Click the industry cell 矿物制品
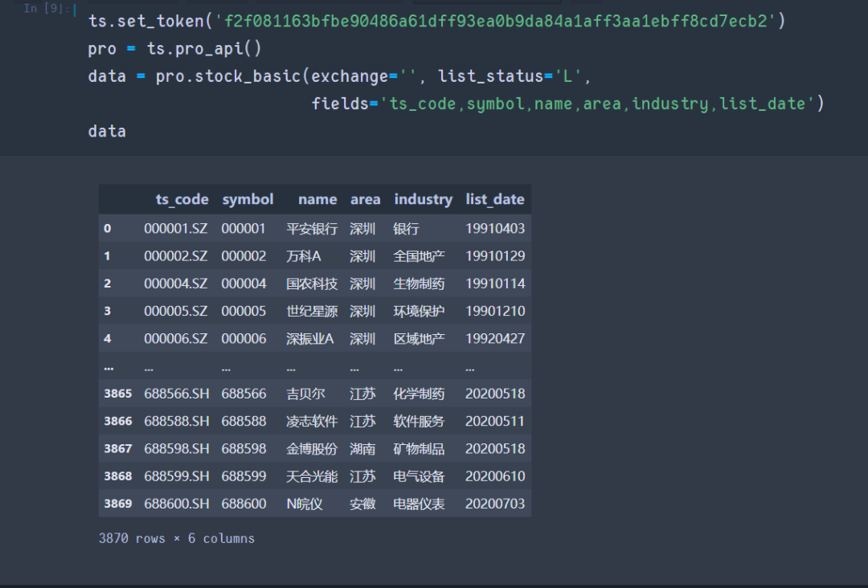 [x=419, y=448]
